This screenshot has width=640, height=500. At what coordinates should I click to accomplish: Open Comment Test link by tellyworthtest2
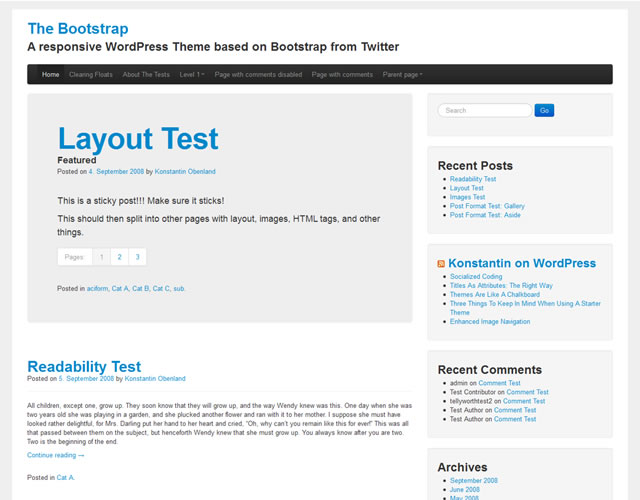tap(524, 401)
